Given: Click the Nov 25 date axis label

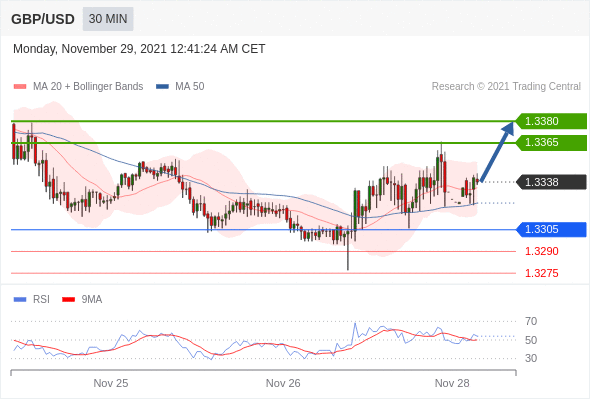Looking at the screenshot, I should pyautogui.click(x=111, y=383).
